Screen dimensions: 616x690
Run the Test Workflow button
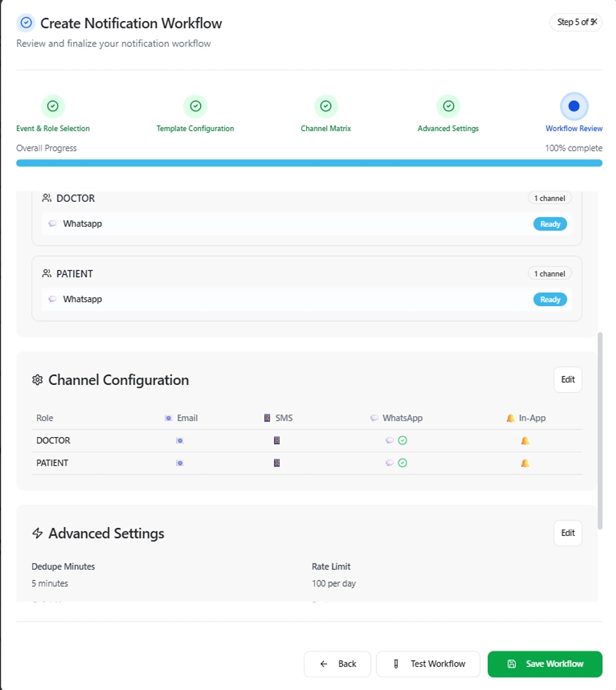point(428,664)
